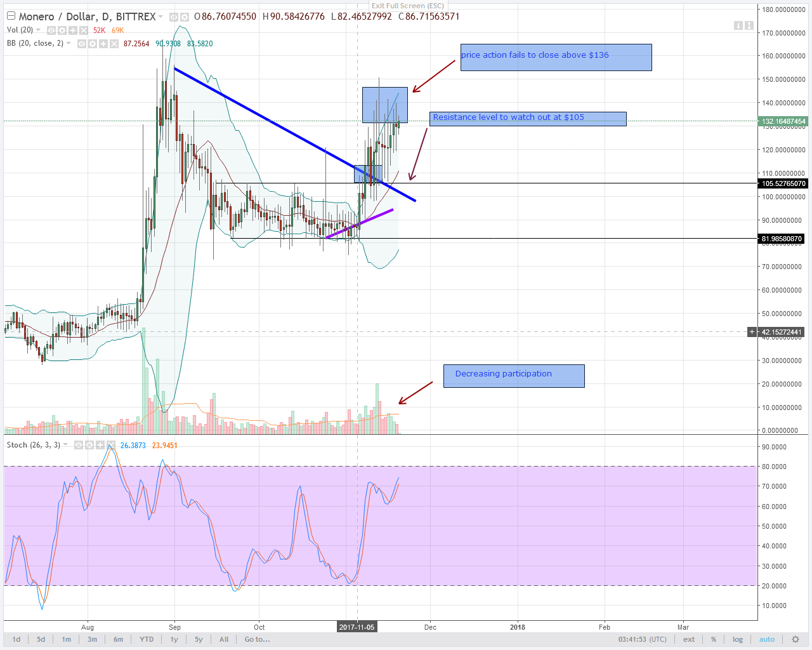Image resolution: width=812 pixels, height=650 pixels.
Task: Open the Monero / Dollar symbol dropdown arrow
Action: pos(160,17)
